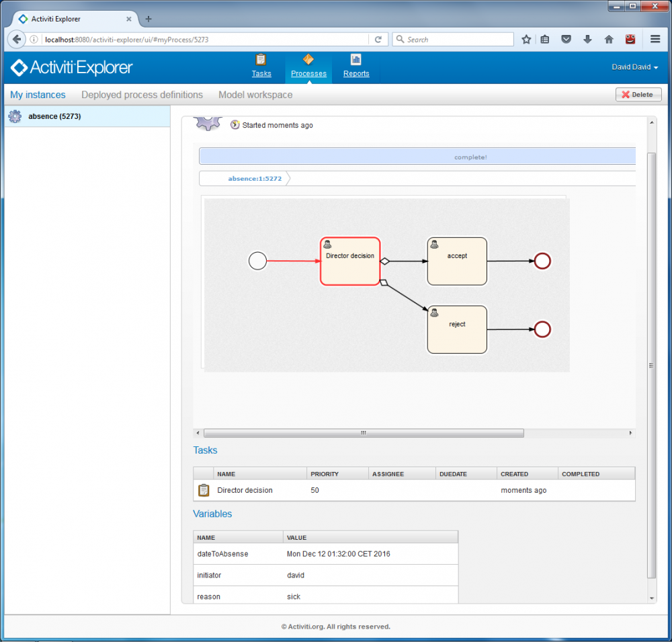Viewport: 672px width, 642px height.
Task: Open the absence:1:5272 definition link
Action: [255, 178]
